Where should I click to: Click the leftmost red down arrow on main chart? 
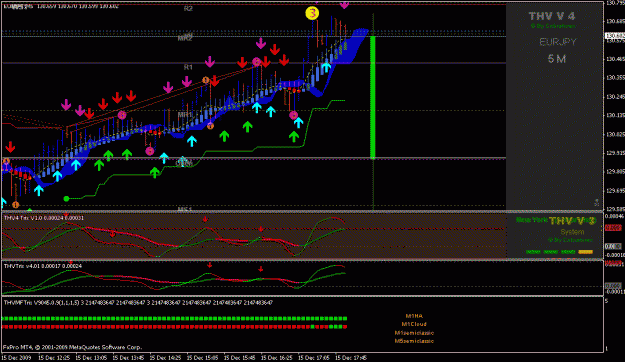point(10,147)
